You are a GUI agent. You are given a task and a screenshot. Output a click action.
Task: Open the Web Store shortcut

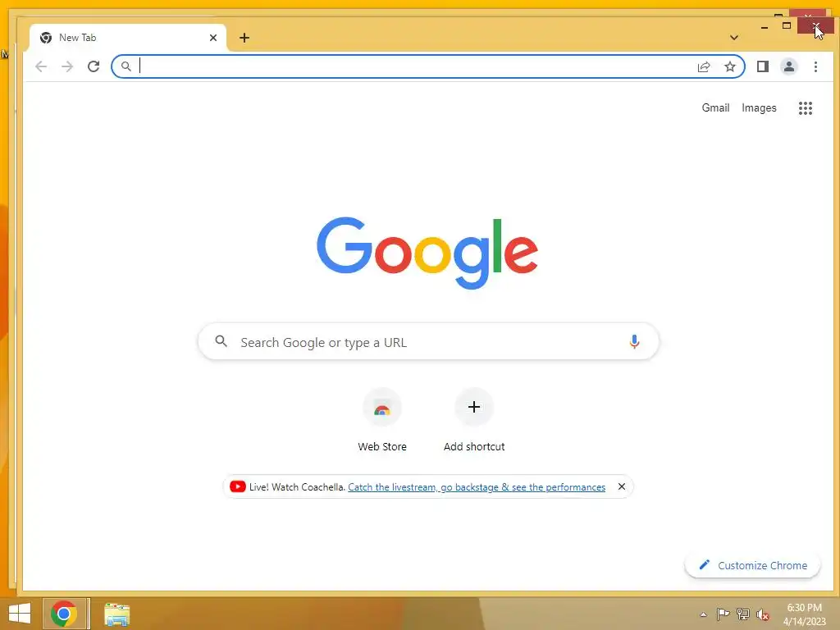pos(382,421)
